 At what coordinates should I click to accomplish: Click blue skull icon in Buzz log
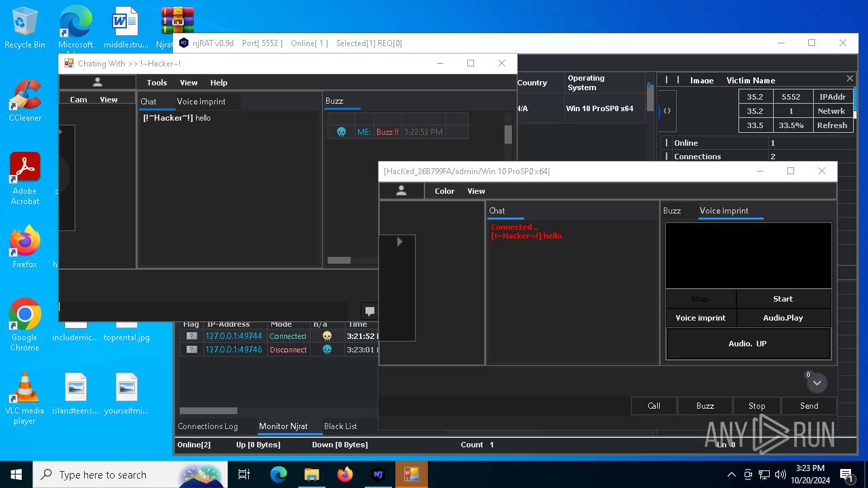point(341,132)
